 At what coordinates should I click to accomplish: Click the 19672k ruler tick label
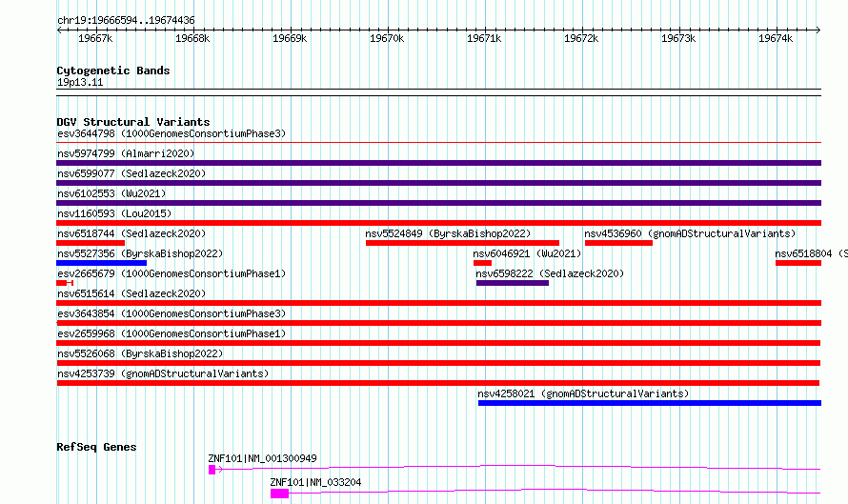pyautogui.click(x=581, y=38)
